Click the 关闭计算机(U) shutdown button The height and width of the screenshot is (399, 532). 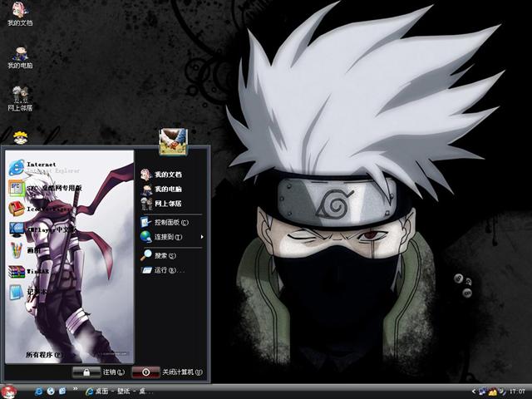[x=167, y=372]
